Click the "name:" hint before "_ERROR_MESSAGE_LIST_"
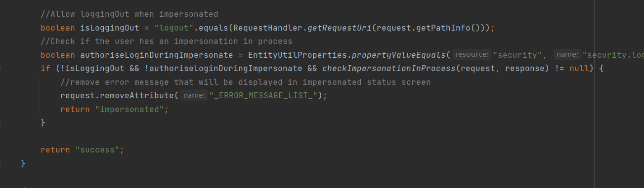 click(x=194, y=95)
